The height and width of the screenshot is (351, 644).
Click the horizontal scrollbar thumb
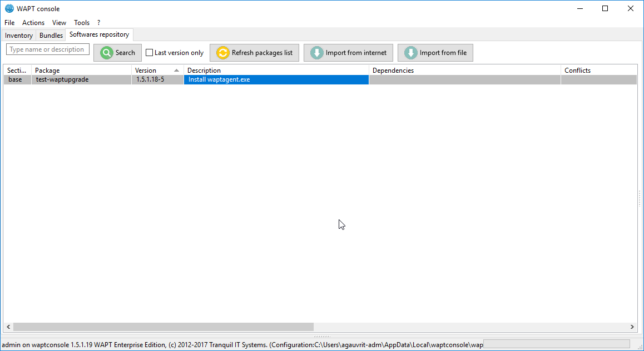[164, 327]
